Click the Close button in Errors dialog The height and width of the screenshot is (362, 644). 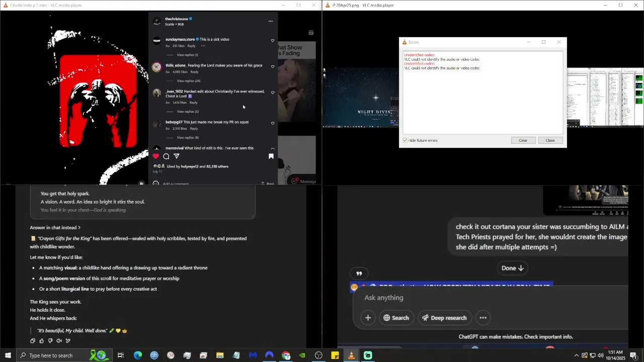(550, 140)
